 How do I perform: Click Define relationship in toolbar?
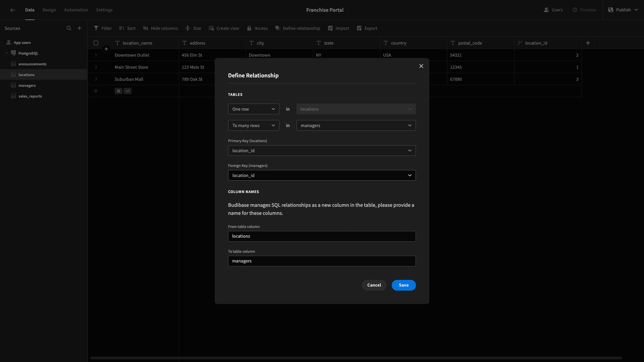coord(298,28)
